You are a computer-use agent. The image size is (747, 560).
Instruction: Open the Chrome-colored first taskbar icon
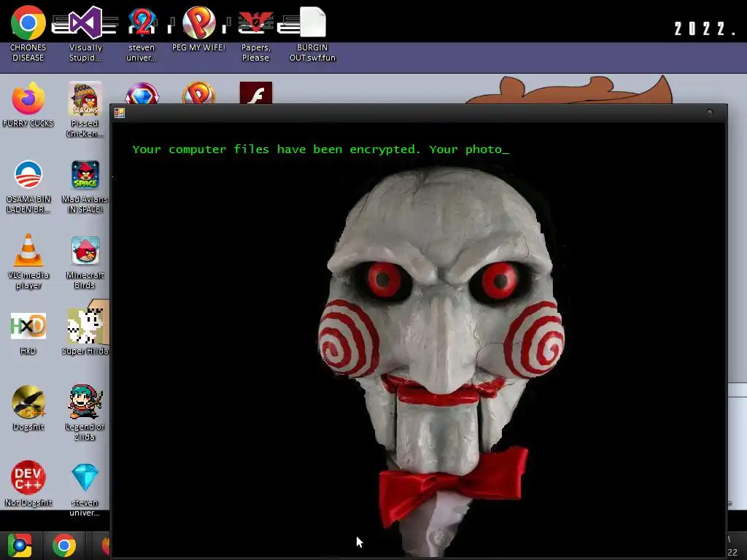[20, 545]
